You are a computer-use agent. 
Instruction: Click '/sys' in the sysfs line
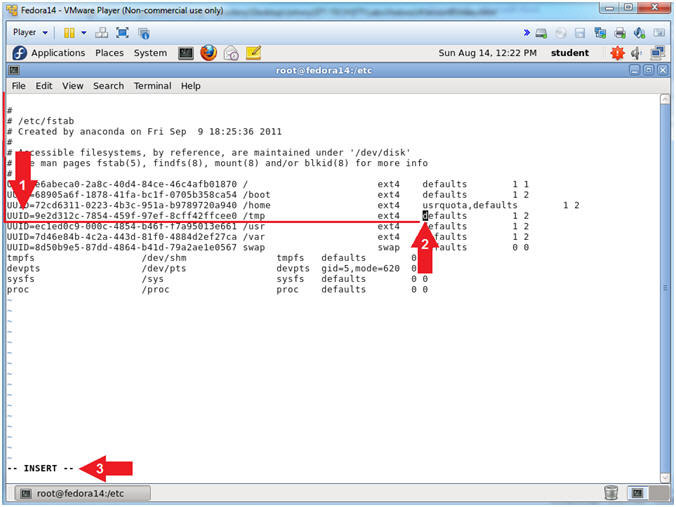click(x=153, y=279)
